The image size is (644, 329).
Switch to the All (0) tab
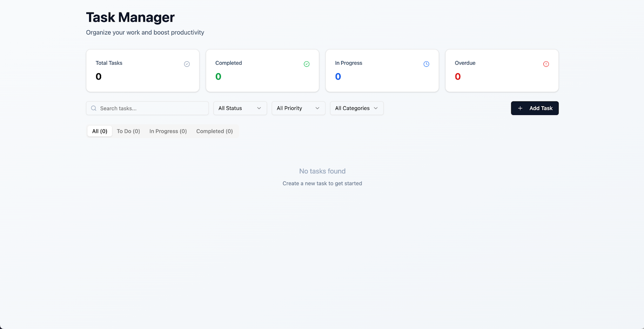click(100, 131)
